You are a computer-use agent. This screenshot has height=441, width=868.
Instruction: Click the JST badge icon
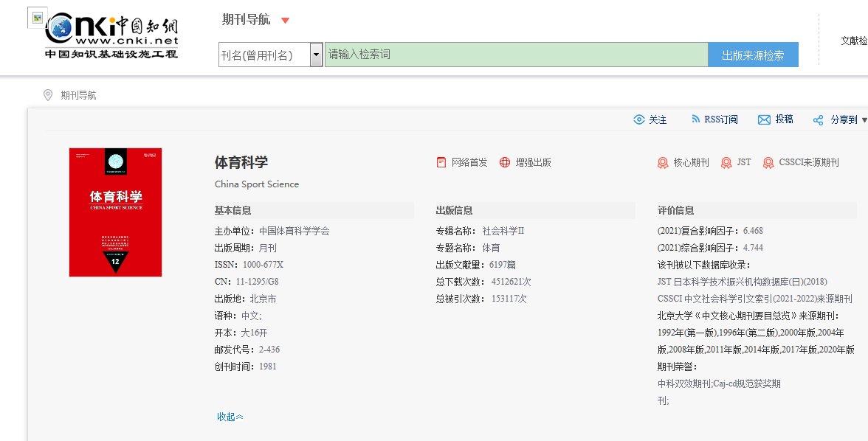[726, 163]
